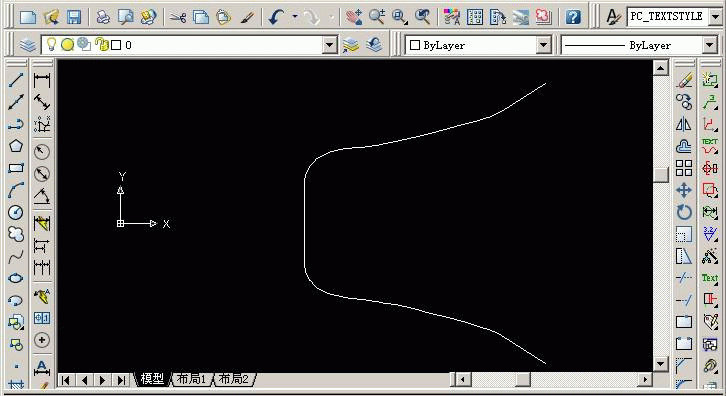Image resolution: width=726 pixels, height=396 pixels.
Task: Activate Zoom Realtime magnifier
Action: point(377,17)
